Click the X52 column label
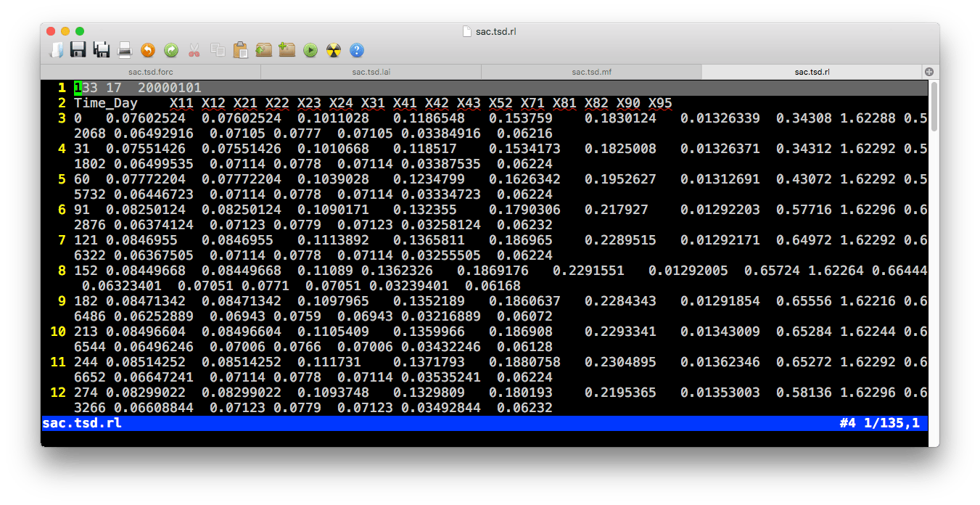980x505 pixels. 501,103
